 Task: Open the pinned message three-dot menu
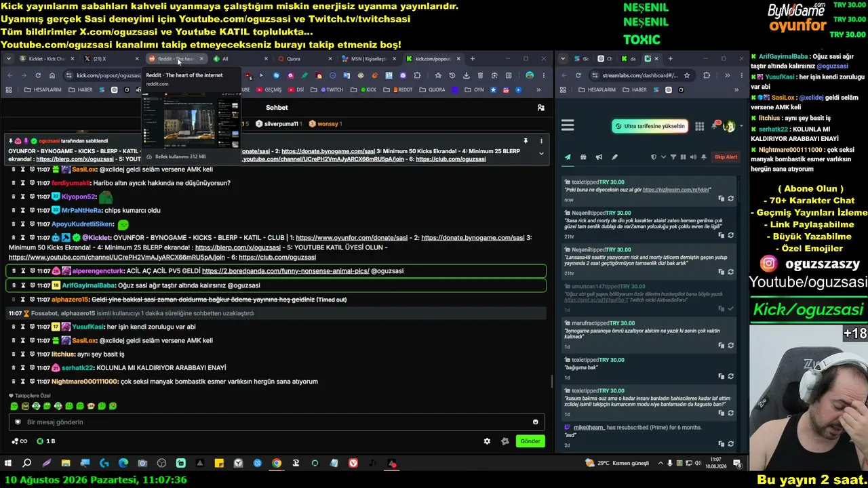pyautogui.click(x=541, y=141)
